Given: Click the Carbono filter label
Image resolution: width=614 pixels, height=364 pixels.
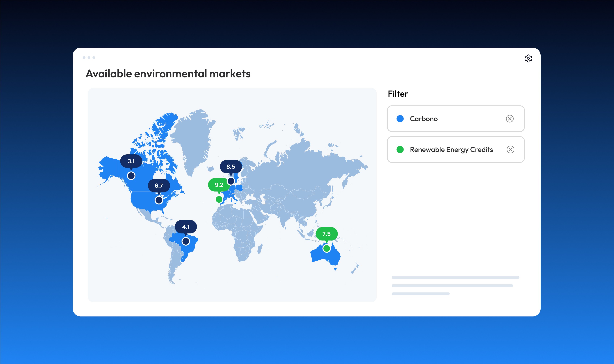Looking at the screenshot, I should click(424, 119).
